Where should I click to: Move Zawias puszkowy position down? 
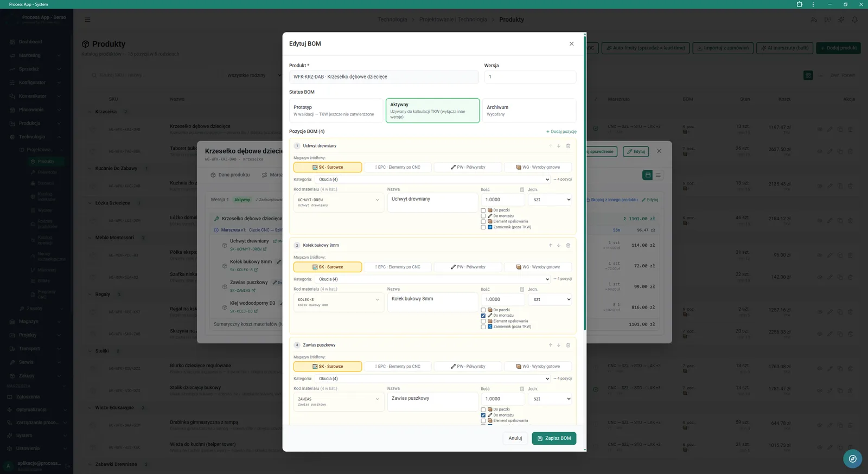click(x=559, y=345)
